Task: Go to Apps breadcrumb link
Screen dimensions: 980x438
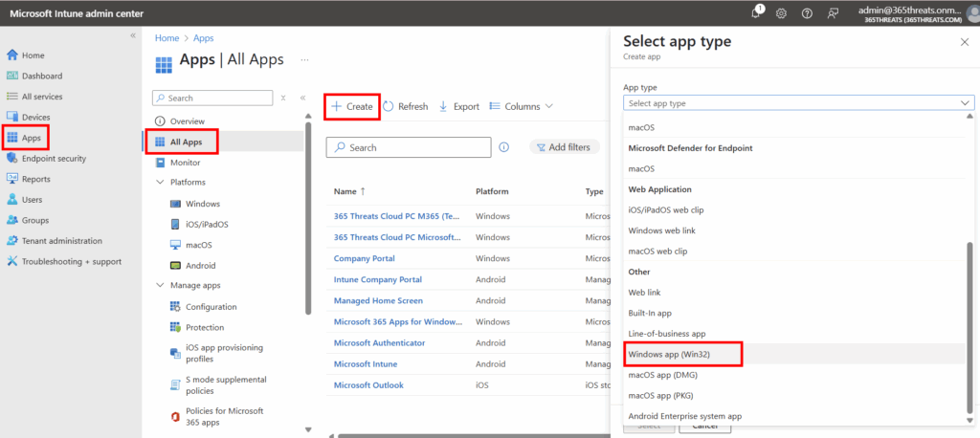Action: click(x=203, y=38)
